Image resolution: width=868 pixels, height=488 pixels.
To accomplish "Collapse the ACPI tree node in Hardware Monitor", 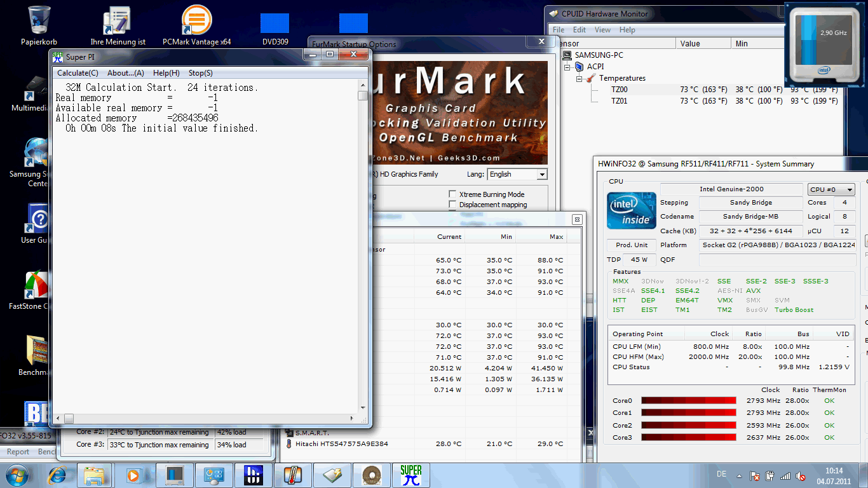I will 568,67.
